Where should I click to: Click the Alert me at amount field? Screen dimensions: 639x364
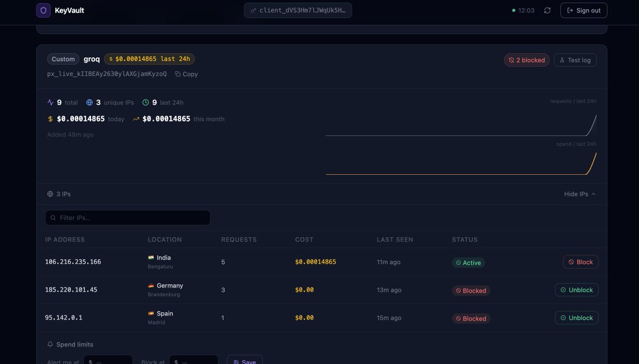[x=108, y=360]
